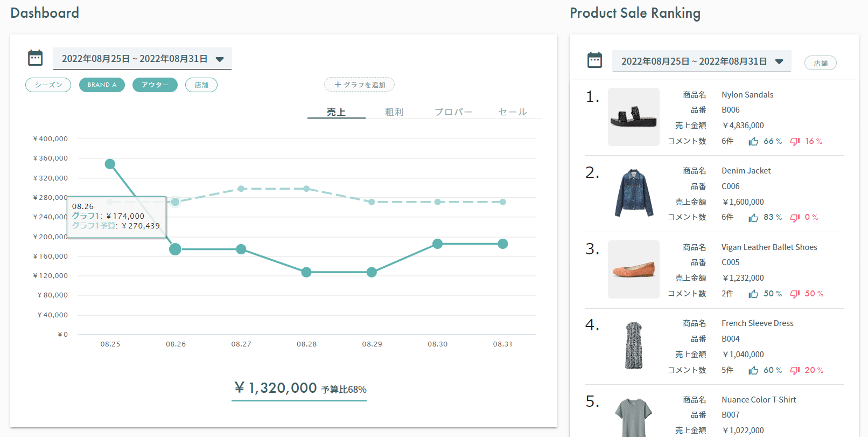Click the 店舗 button in ranking panel

coord(821,63)
